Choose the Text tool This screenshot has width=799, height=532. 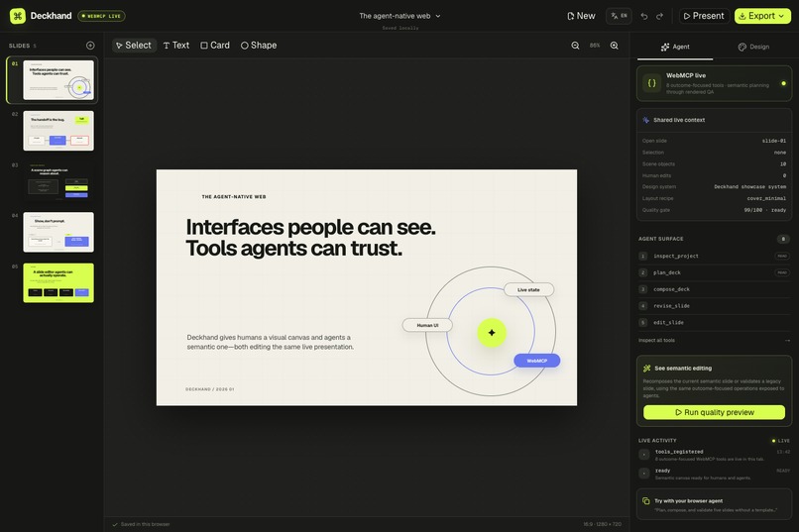click(x=176, y=46)
